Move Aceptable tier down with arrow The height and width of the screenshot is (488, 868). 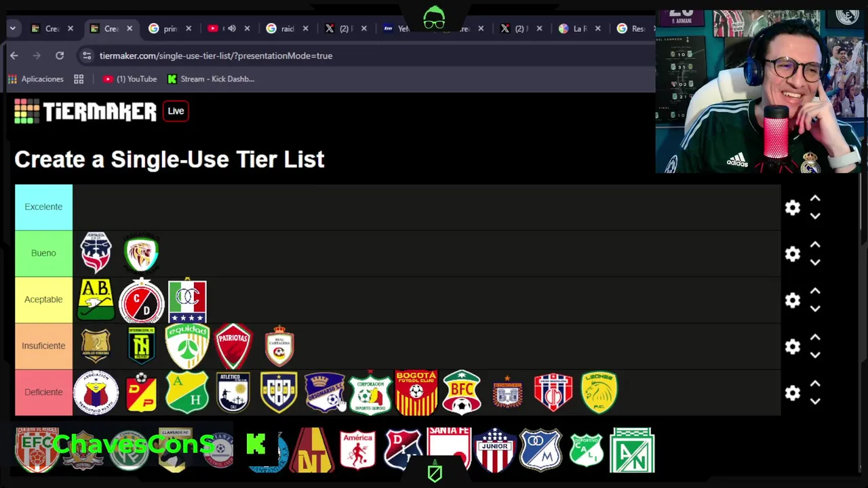pos(815,308)
